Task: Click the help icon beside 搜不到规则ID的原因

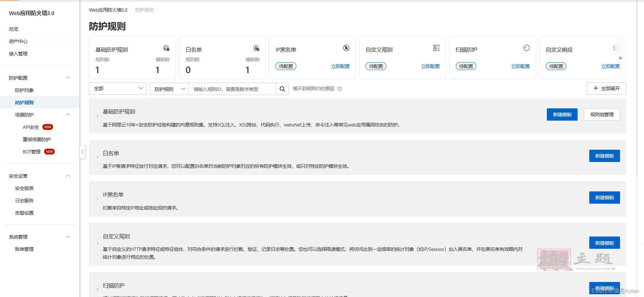Action: click(x=340, y=89)
